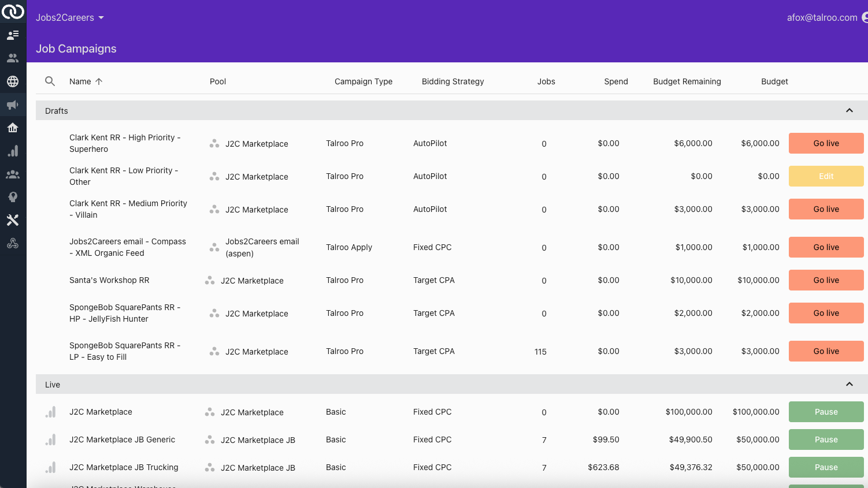Image resolution: width=868 pixels, height=488 pixels.
Task: Go live with SpongeBob Easy to Fill
Action: click(x=826, y=351)
